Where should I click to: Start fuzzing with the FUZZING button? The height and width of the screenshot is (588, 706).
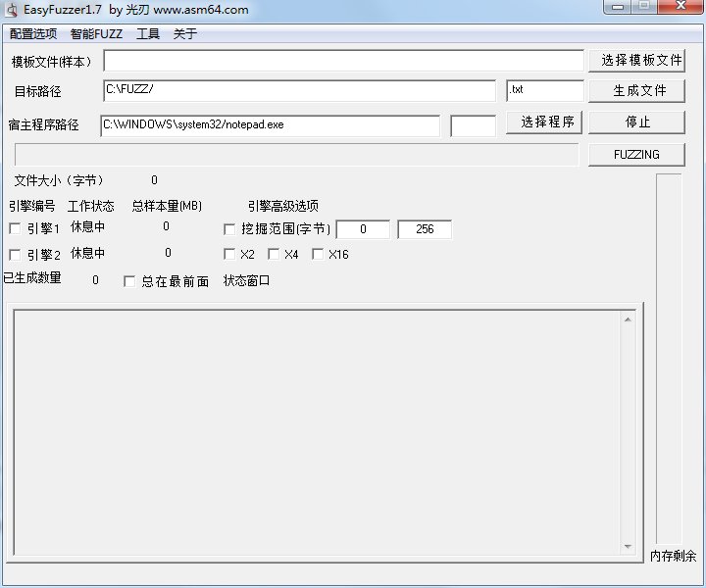tap(636, 155)
